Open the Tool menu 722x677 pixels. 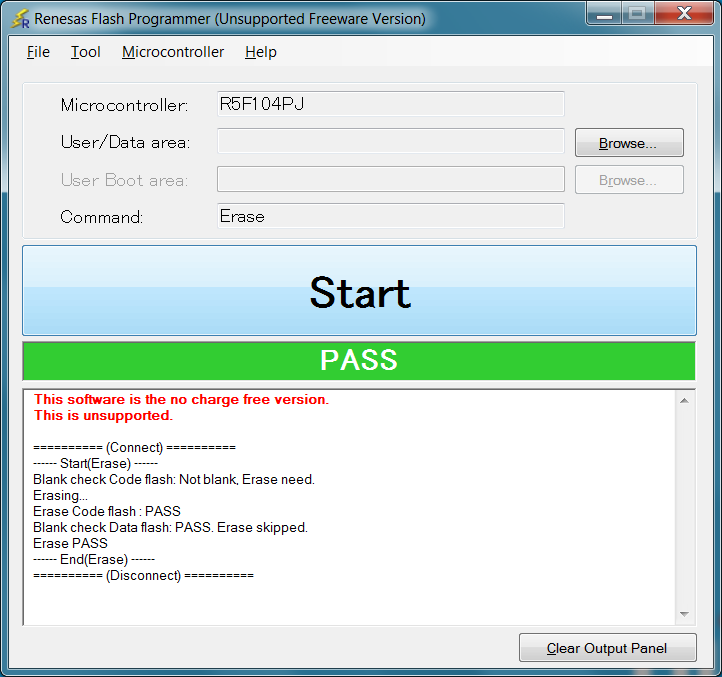tap(86, 52)
